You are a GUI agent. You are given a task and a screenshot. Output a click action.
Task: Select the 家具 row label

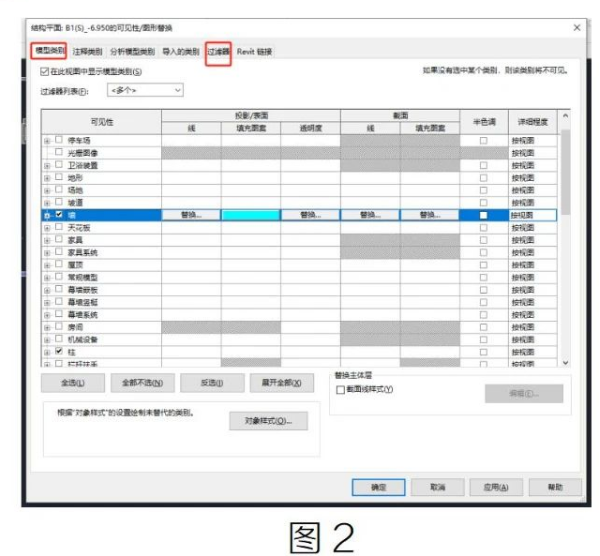[x=75, y=240]
